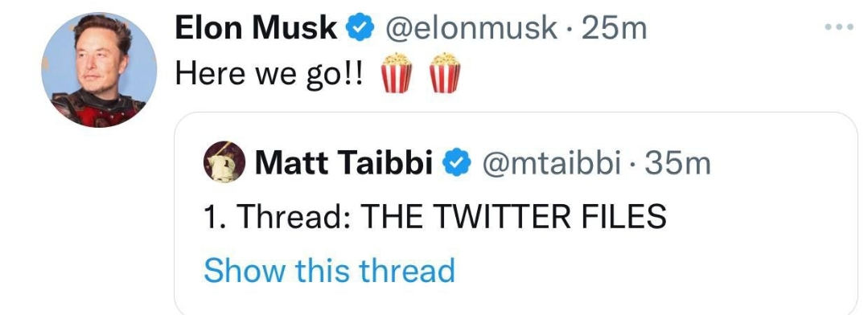Click Elon Musk's blue verified badge
Viewport: 868px width, 315px height.
pos(360,28)
